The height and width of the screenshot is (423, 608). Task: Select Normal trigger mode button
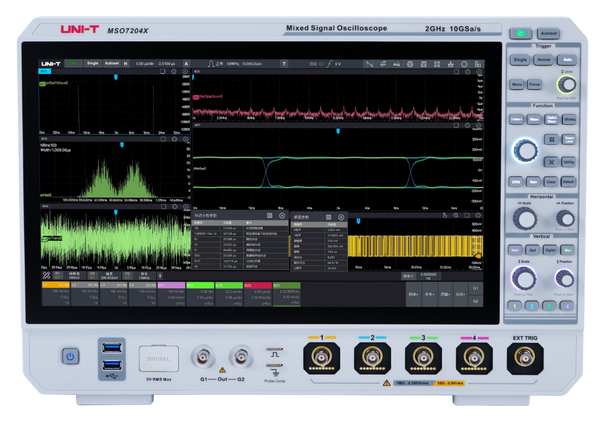click(543, 60)
